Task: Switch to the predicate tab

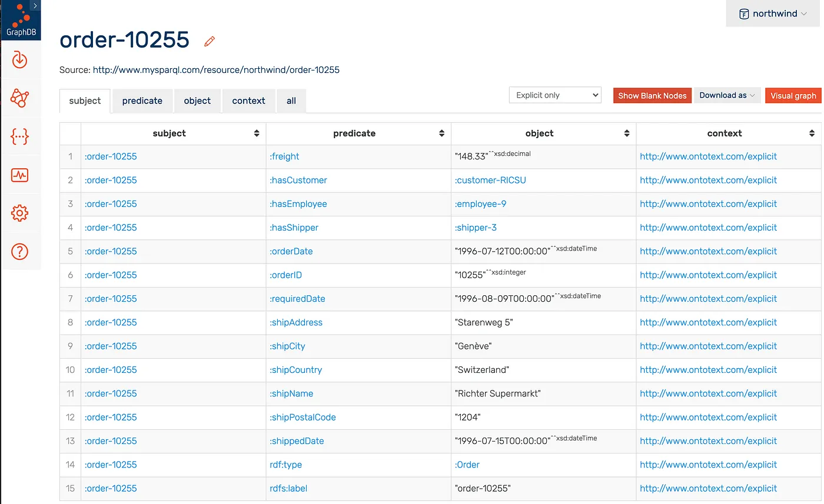Action: [142, 101]
